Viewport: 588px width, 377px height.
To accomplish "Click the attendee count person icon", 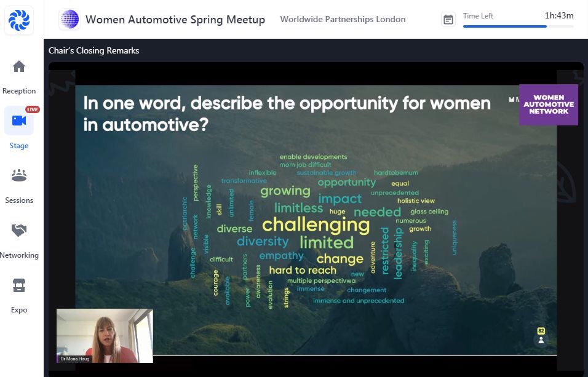I will tap(541, 340).
